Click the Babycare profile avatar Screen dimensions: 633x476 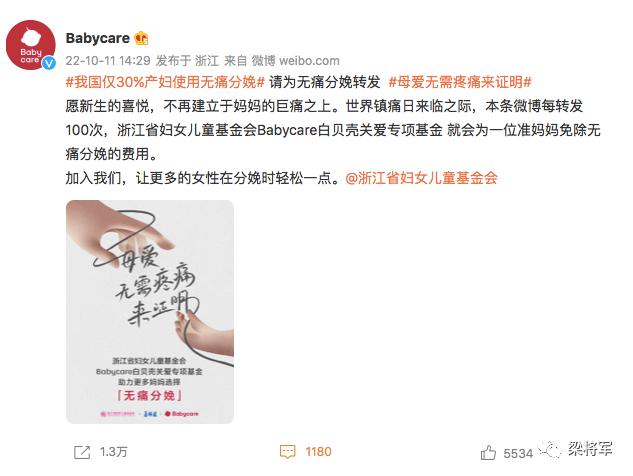31,45
